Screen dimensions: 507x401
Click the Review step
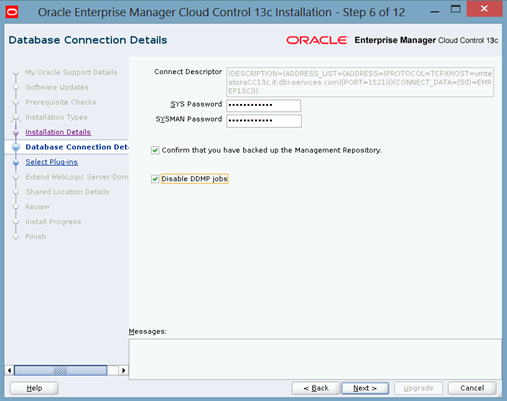(x=38, y=207)
